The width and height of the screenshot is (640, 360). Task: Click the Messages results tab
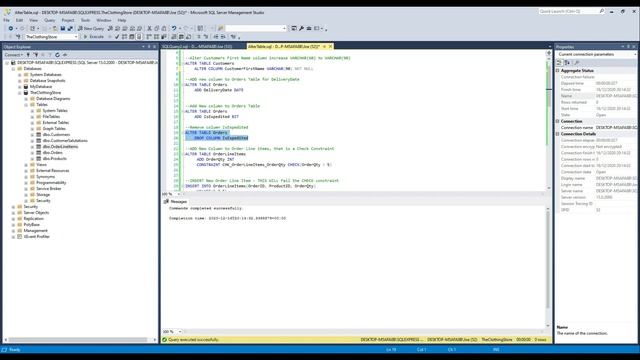point(176,202)
